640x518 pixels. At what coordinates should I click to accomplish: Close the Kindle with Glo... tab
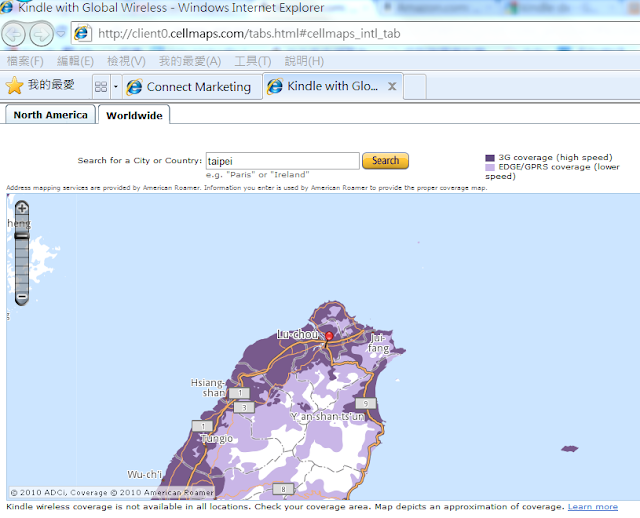tap(392, 86)
